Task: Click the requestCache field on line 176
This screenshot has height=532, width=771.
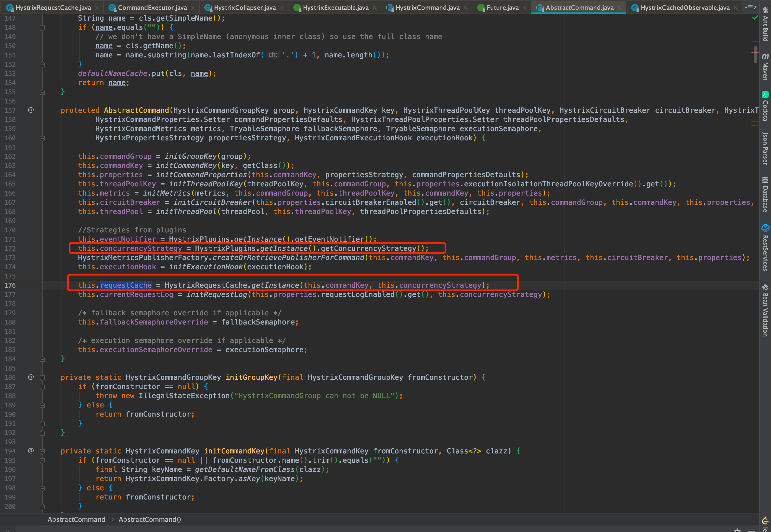Action: 126,285
